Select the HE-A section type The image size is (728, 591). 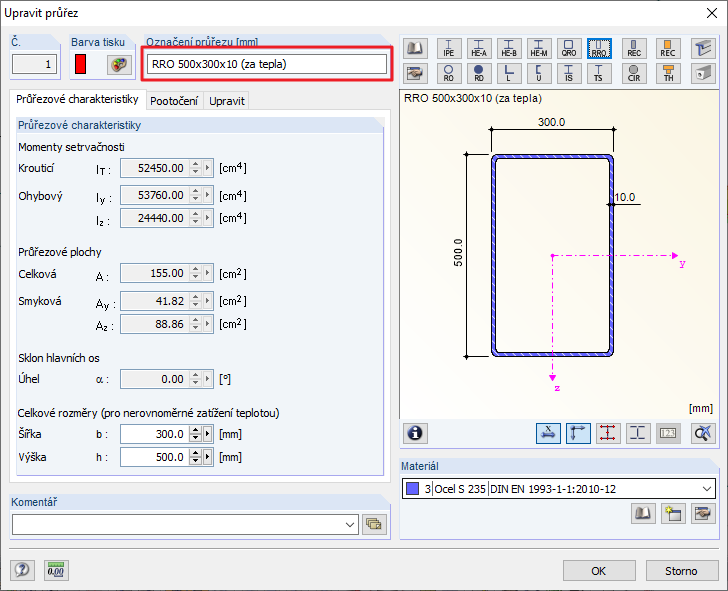(479, 48)
